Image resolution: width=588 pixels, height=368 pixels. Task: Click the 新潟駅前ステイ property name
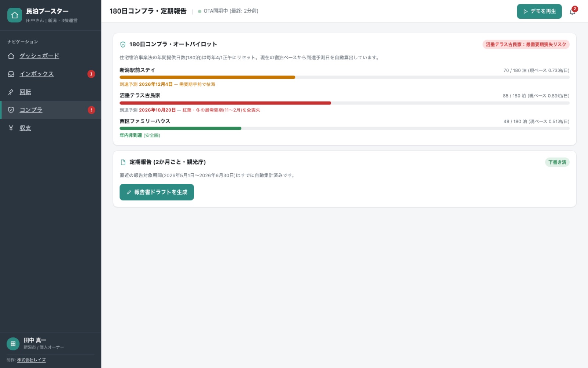coord(137,70)
